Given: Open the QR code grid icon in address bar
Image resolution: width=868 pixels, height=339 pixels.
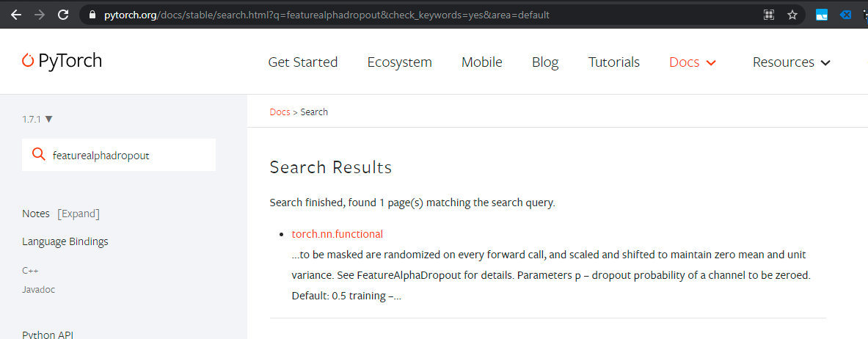Looking at the screenshot, I should tap(769, 15).
